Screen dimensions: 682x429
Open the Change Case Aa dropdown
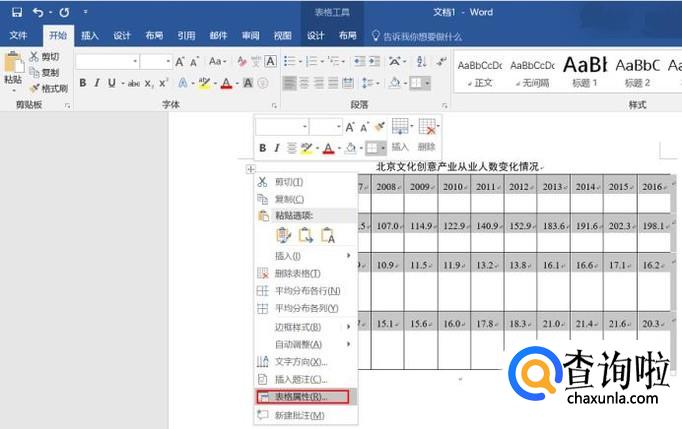[x=217, y=61]
